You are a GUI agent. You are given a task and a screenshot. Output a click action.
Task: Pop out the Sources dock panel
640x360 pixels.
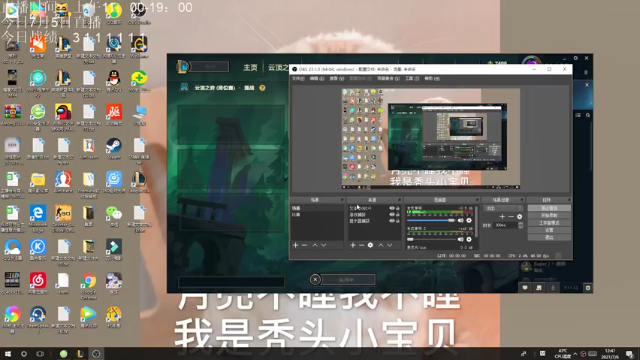pyautogui.click(x=399, y=200)
